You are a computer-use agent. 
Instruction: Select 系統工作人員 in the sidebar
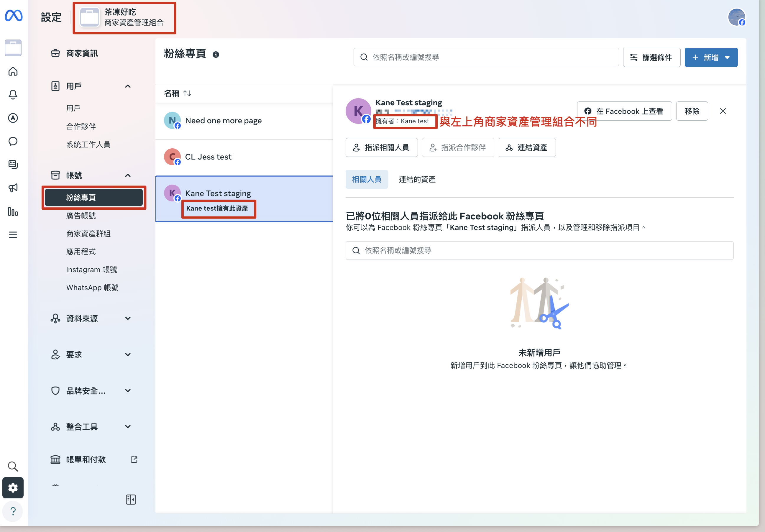pos(88,145)
